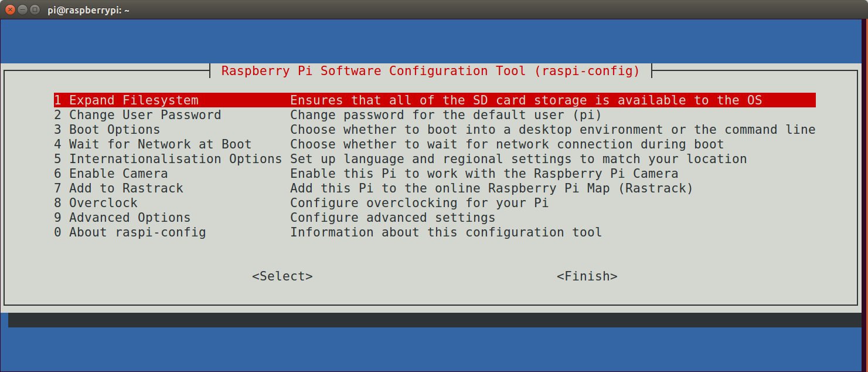Click description 'Information about this configuration tool'
This screenshot has width=868, height=372.
(446, 232)
